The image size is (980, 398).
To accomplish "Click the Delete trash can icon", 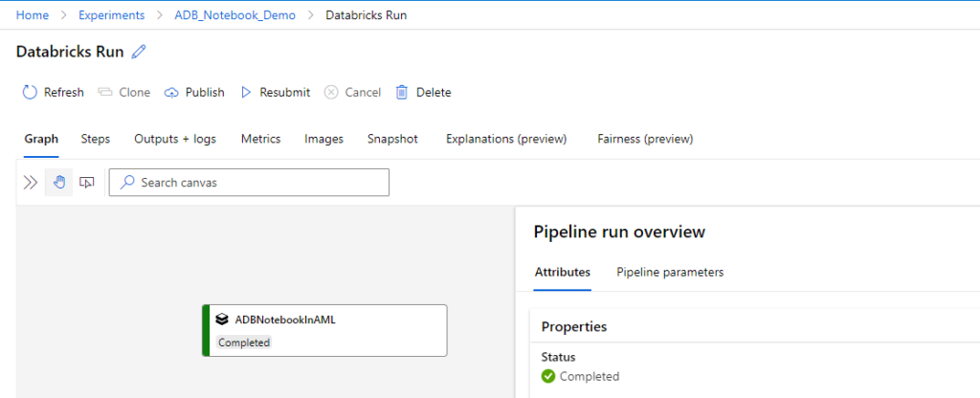I will click(x=402, y=93).
